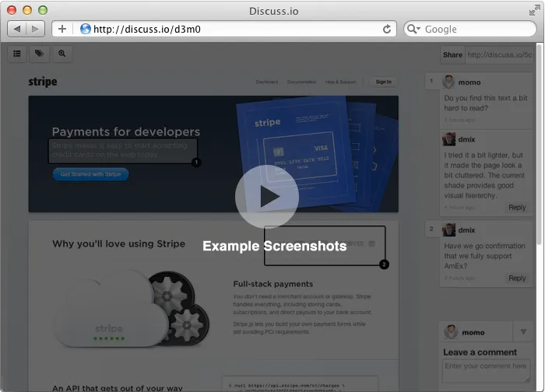Click the "Why you'll love using Stripe" heading
Viewport: 545px width, 392px height.
pyautogui.click(x=118, y=243)
